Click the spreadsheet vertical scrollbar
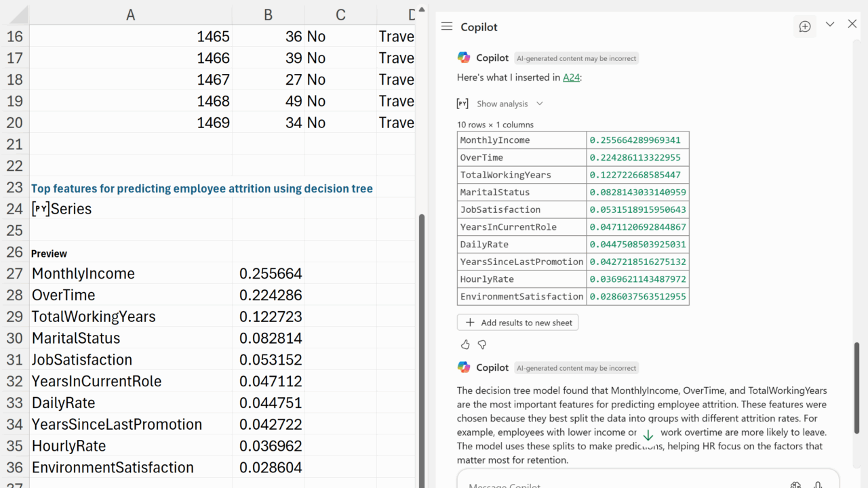The image size is (868, 488). 422,339
